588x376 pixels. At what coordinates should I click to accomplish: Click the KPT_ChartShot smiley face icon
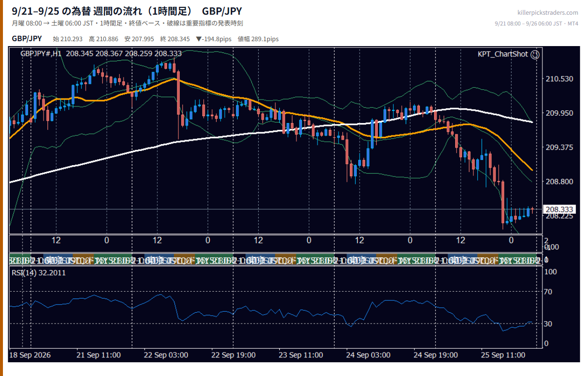tap(535, 54)
